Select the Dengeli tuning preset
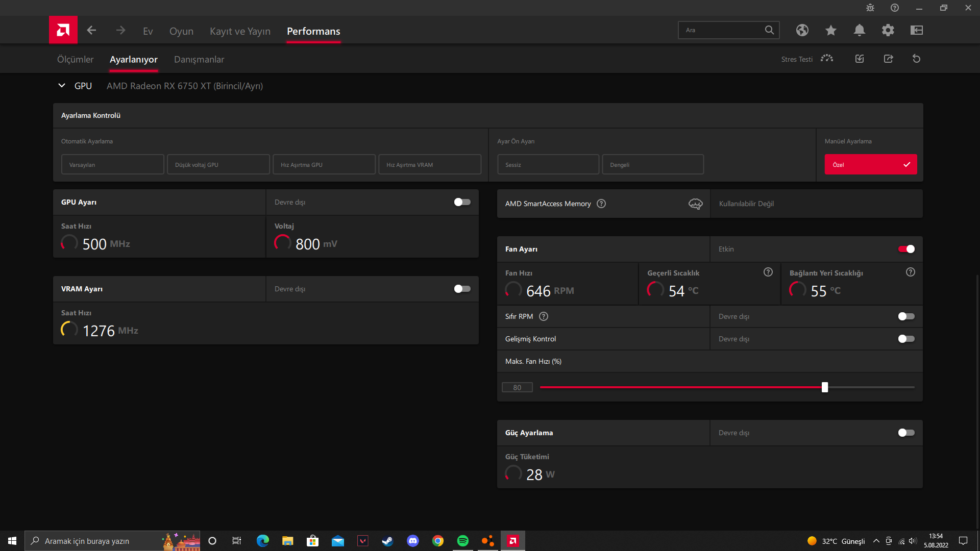 [x=653, y=164]
